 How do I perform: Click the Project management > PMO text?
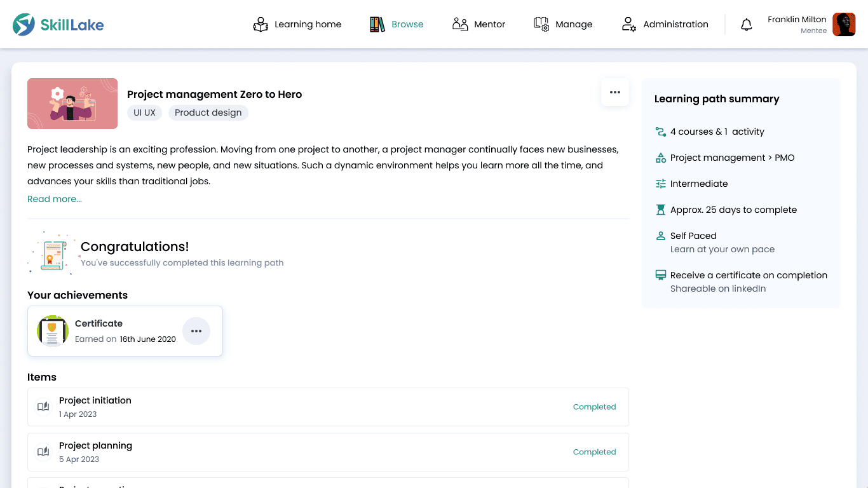733,158
